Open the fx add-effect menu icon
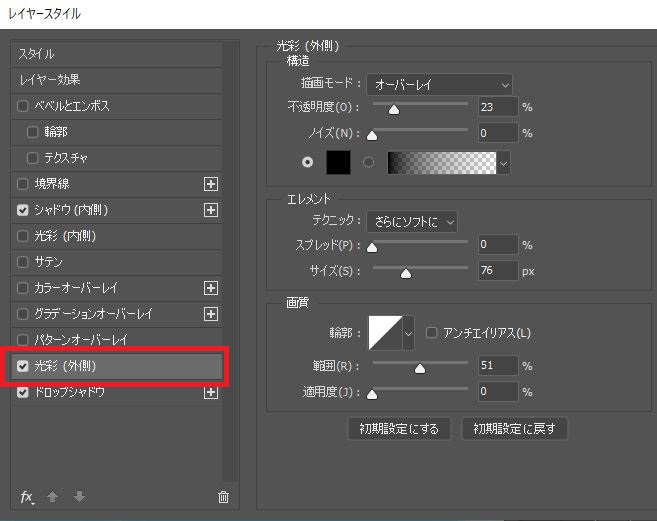Image resolution: width=657 pixels, height=521 pixels. pos(27,497)
